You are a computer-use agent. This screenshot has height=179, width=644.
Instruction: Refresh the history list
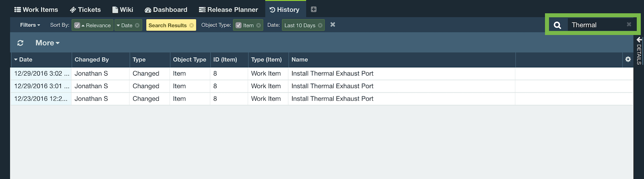20,43
